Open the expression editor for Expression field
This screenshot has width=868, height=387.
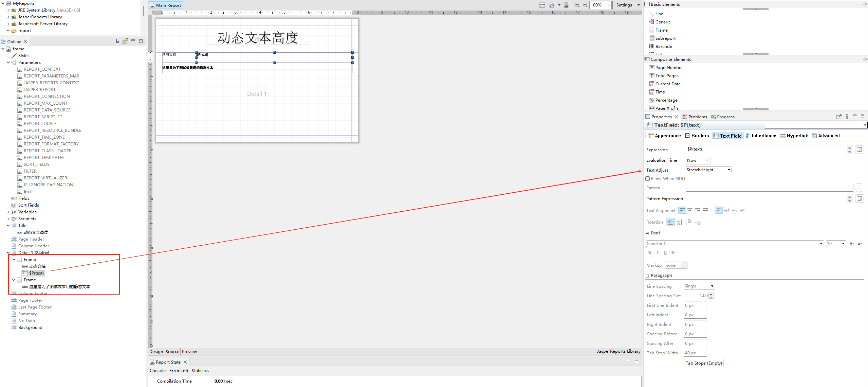[860, 149]
